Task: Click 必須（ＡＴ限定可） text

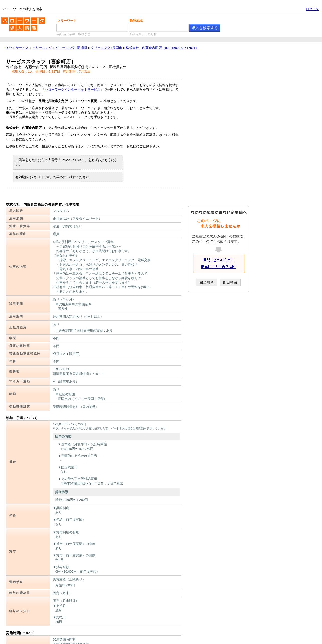Action: pyautogui.click(x=67, y=354)
